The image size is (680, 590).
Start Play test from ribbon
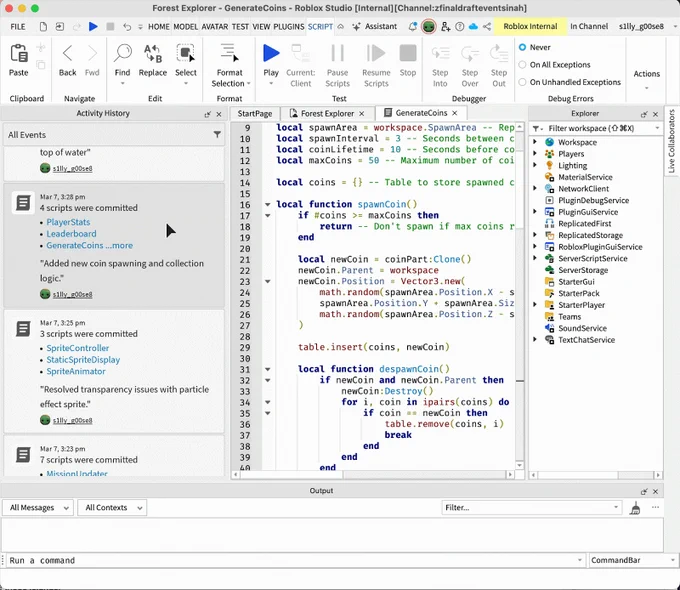click(x=271, y=53)
